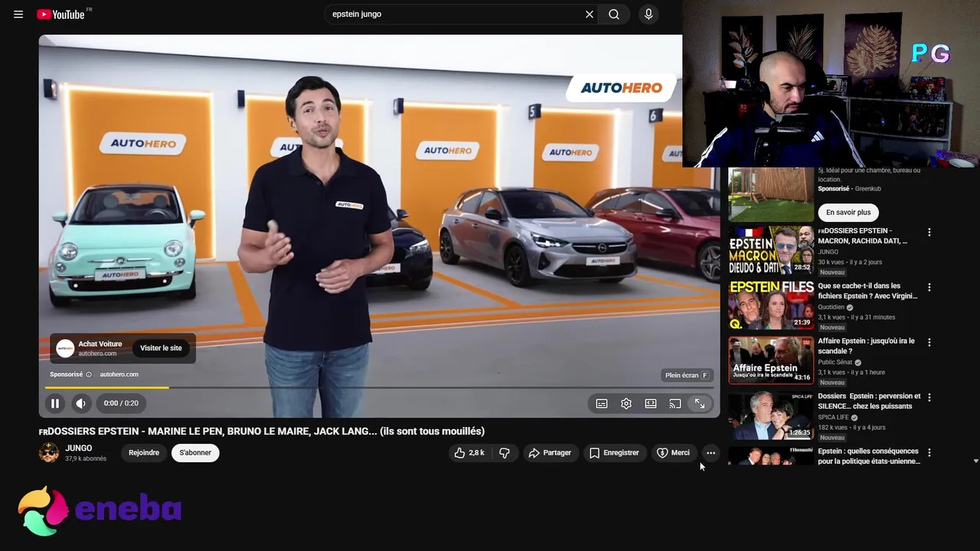Switch to theater mode
The image size is (980, 551).
click(x=651, y=403)
